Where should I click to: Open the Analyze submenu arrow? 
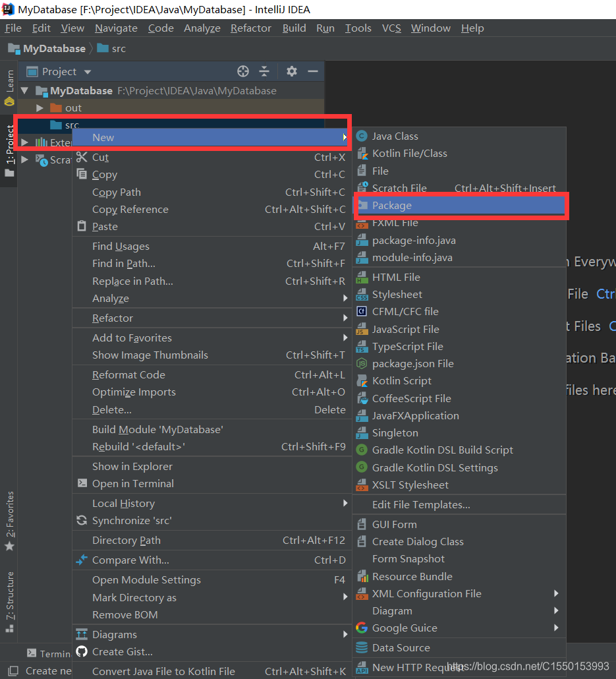(345, 298)
